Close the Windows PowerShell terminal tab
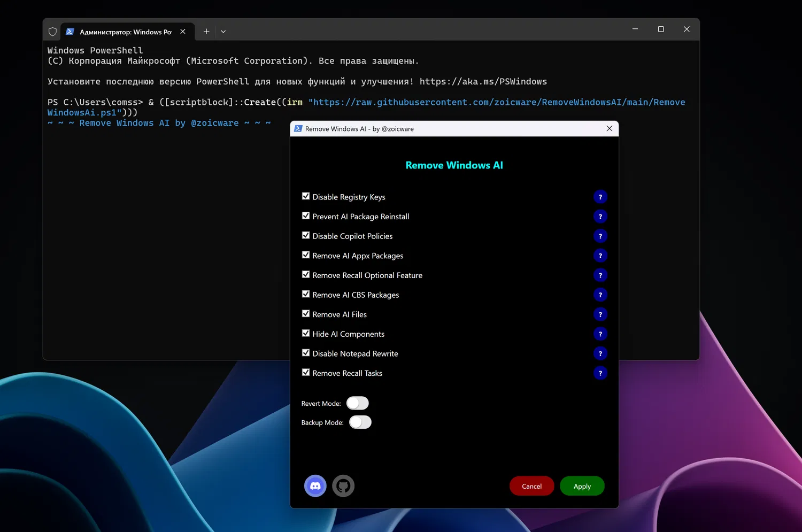Viewport: 802px width, 532px height. 183,32
